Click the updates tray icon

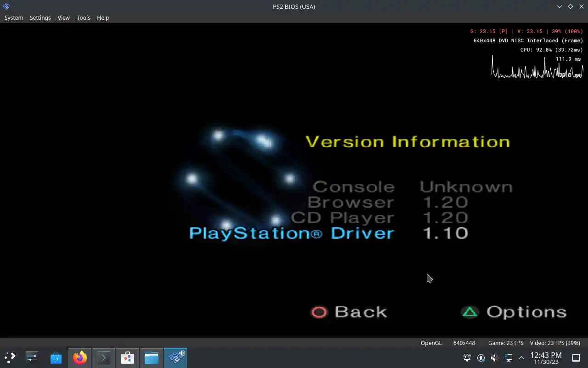tap(481, 358)
